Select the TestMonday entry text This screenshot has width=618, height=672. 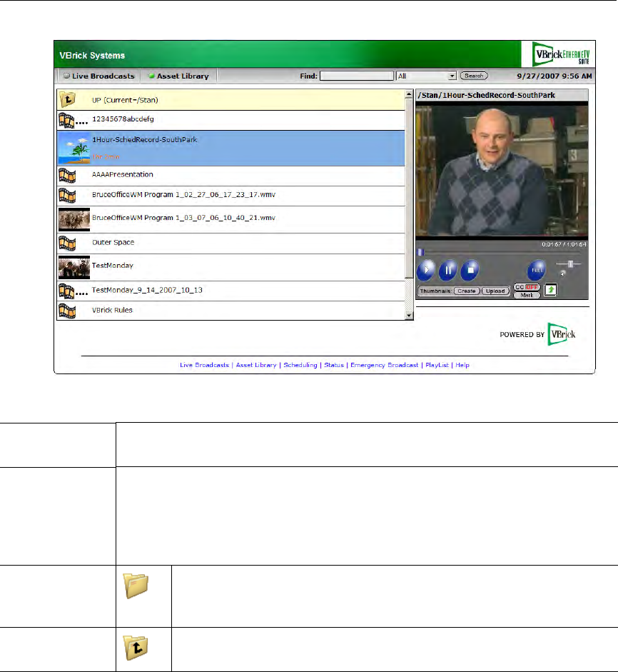(113, 266)
